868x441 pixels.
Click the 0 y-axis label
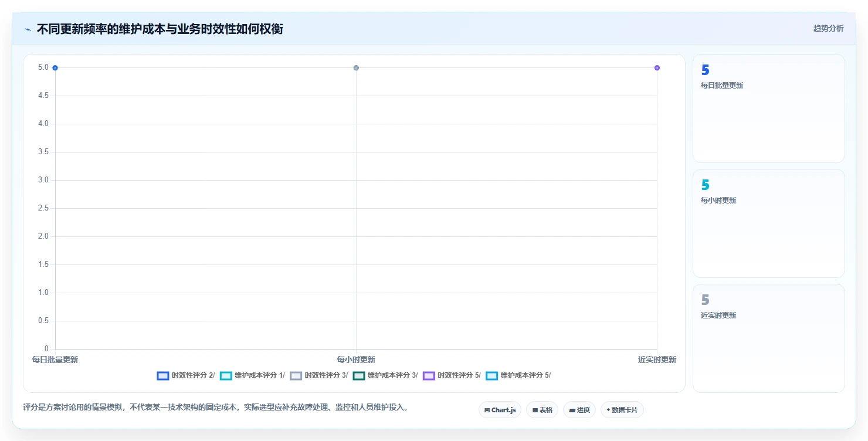point(46,349)
